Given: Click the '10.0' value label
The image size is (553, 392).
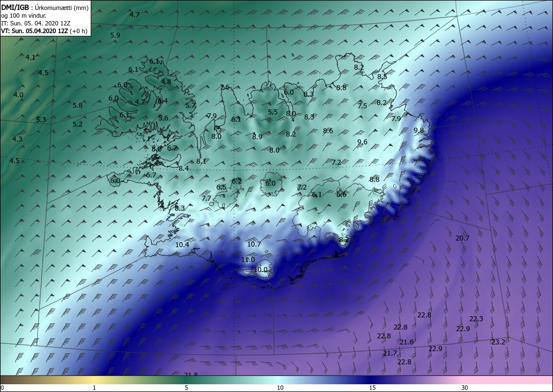Looking at the screenshot, I should [260, 270].
